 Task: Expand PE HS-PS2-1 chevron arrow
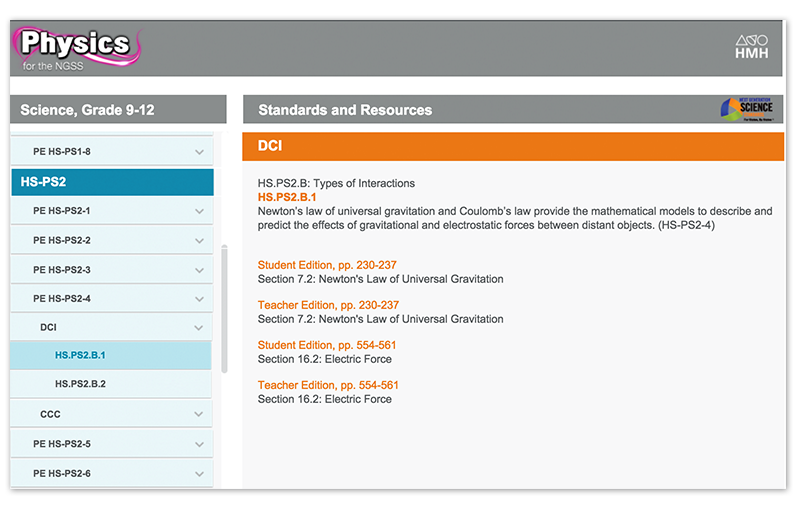(x=199, y=211)
